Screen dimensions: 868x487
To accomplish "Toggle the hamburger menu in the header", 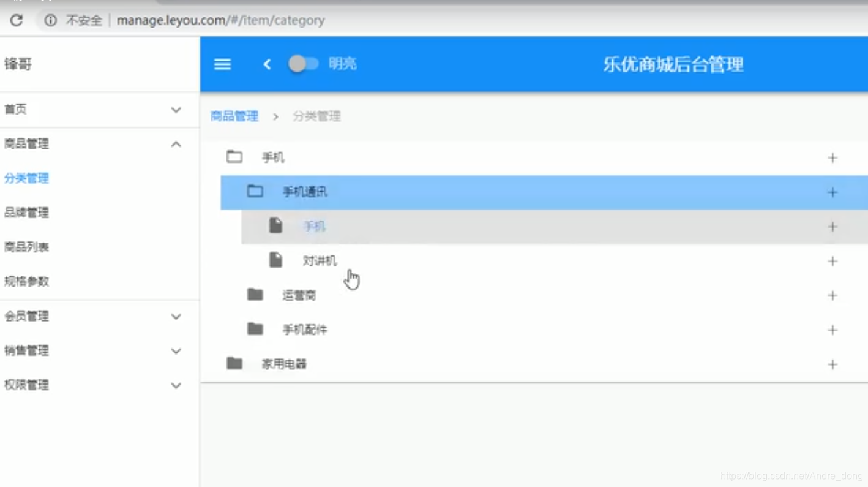I will (222, 64).
